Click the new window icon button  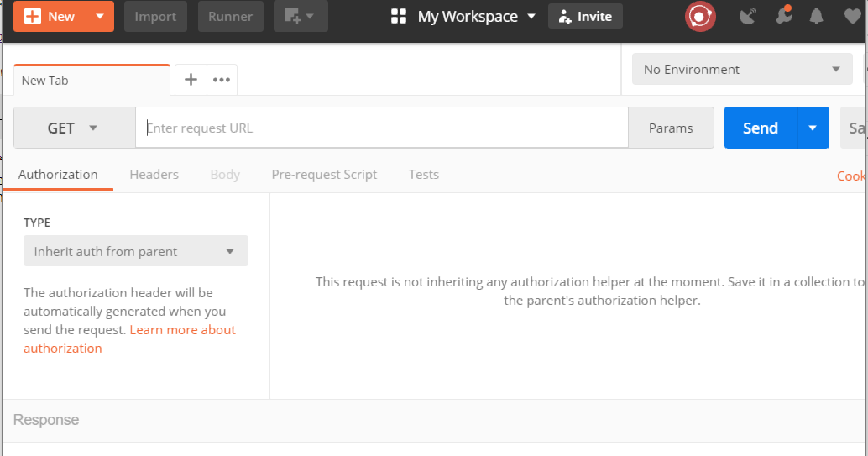pos(300,16)
